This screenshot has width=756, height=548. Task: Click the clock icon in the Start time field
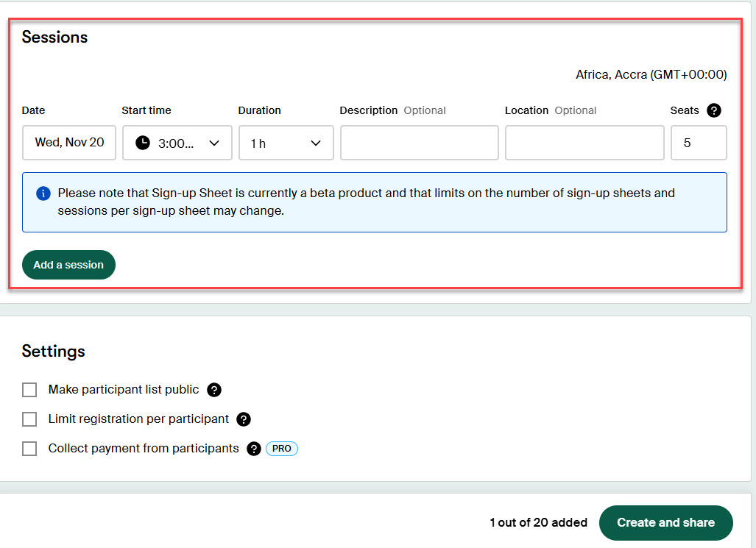pos(141,143)
